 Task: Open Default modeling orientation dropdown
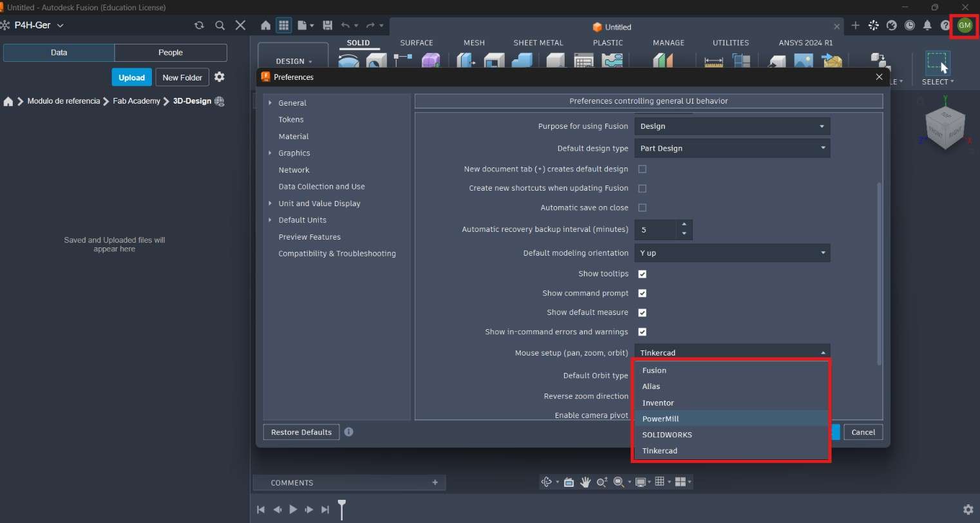click(732, 253)
